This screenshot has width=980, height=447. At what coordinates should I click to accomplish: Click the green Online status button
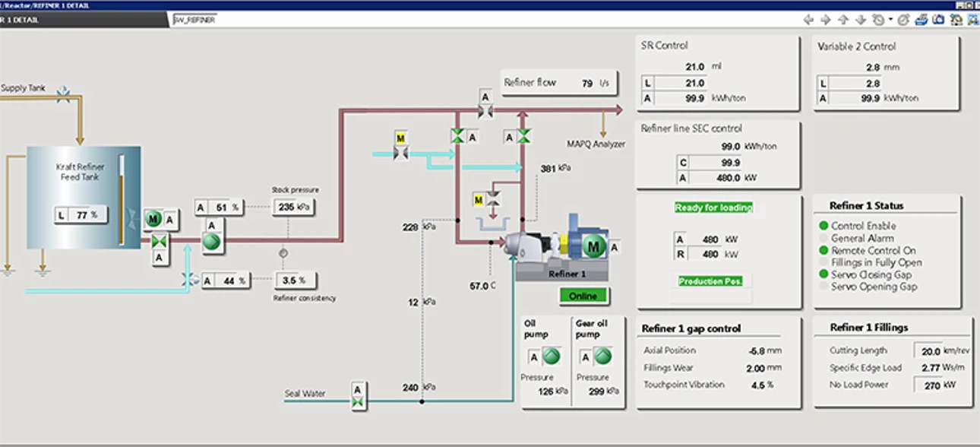[x=584, y=296]
